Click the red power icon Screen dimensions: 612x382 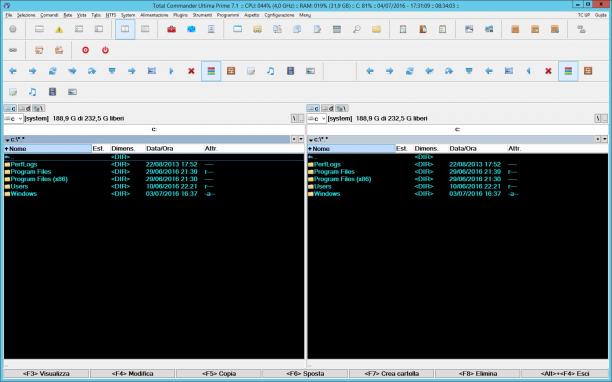click(x=105, y=50)
